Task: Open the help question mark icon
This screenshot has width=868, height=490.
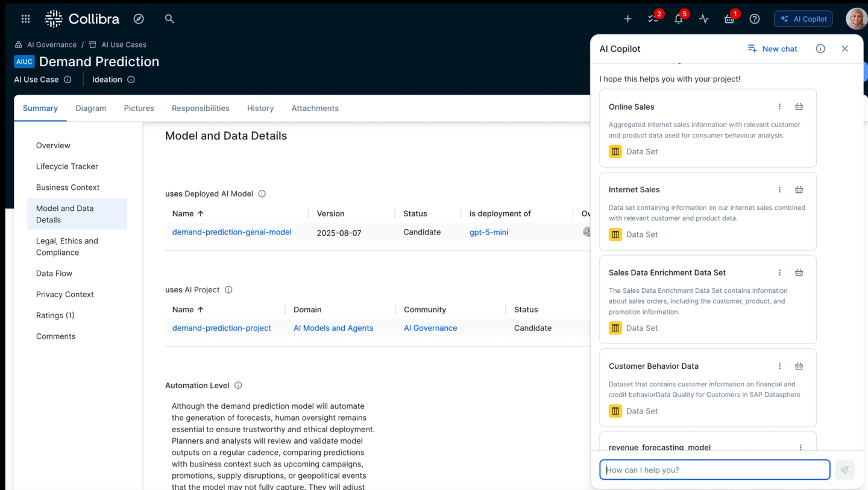Action: tap(755, 19)
